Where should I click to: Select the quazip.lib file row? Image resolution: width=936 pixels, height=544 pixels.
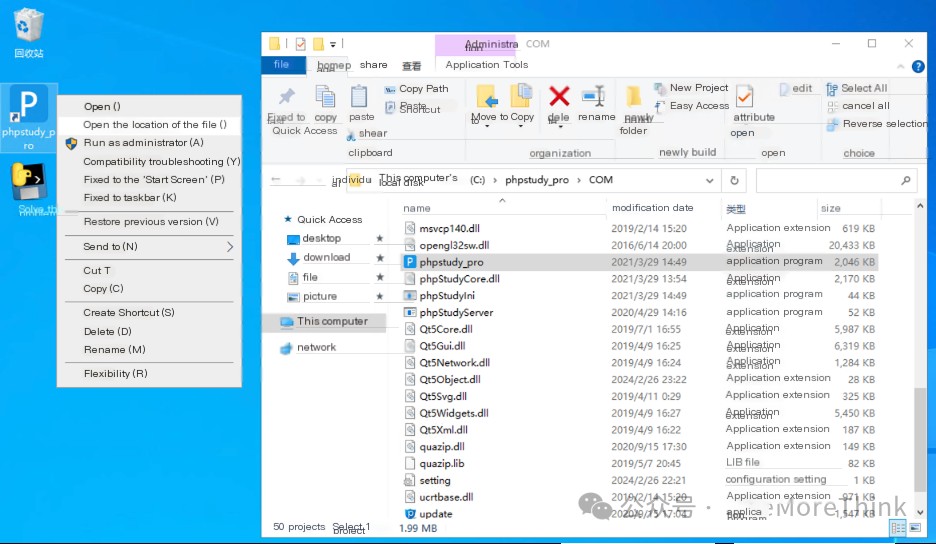click(x=639, y=463)
